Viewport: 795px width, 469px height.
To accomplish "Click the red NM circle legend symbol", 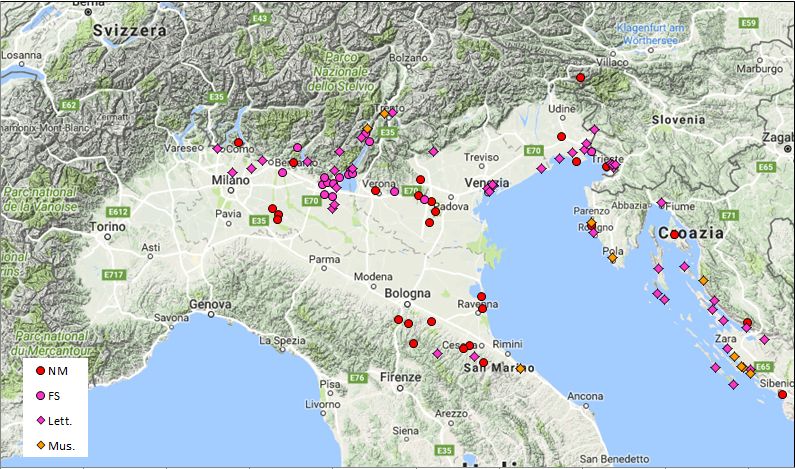I will [x=41, y=371].
